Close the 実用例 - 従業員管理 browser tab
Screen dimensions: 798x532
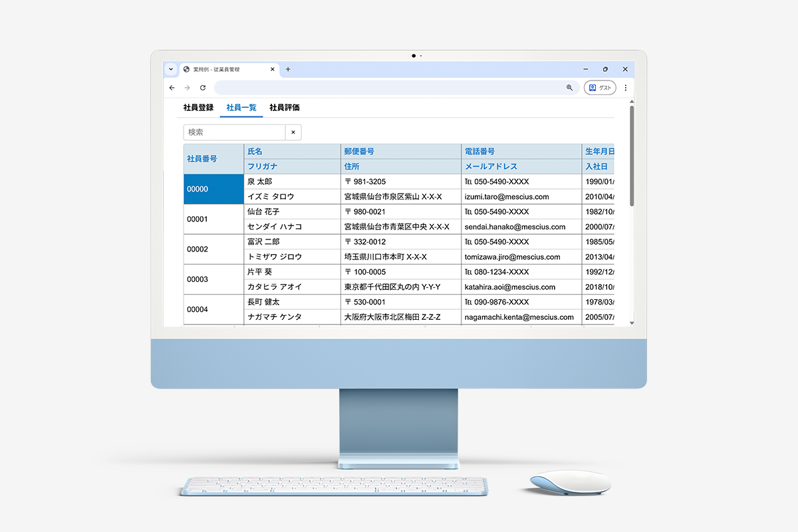[x=273, y=69]
